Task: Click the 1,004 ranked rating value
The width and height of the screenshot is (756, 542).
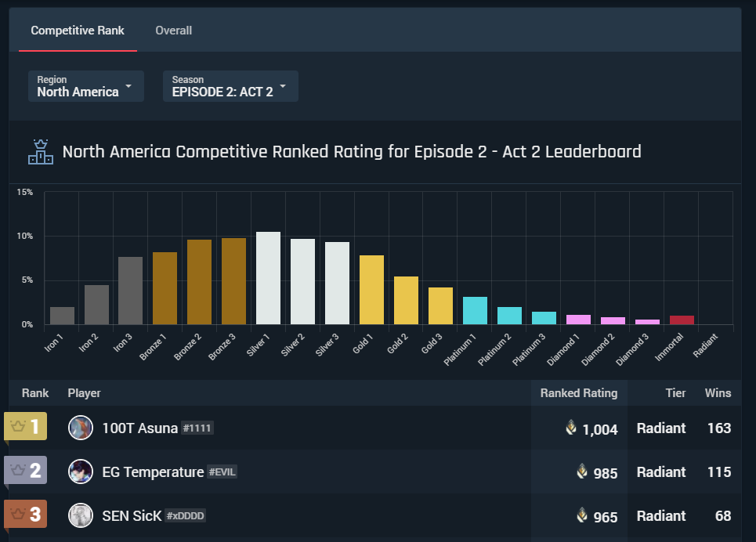Action: [x=600, y=429]
